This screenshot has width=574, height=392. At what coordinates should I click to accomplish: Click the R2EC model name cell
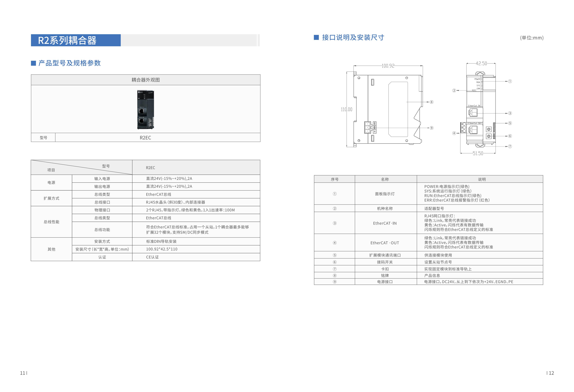pyautogui.click(x=146, y=138)
